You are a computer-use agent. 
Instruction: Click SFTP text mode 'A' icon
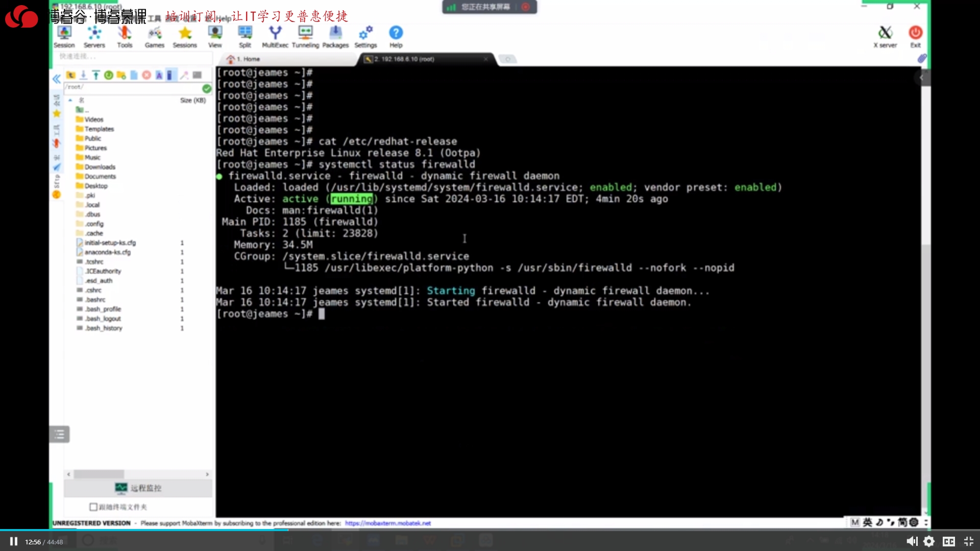click(x=159, y=75)
